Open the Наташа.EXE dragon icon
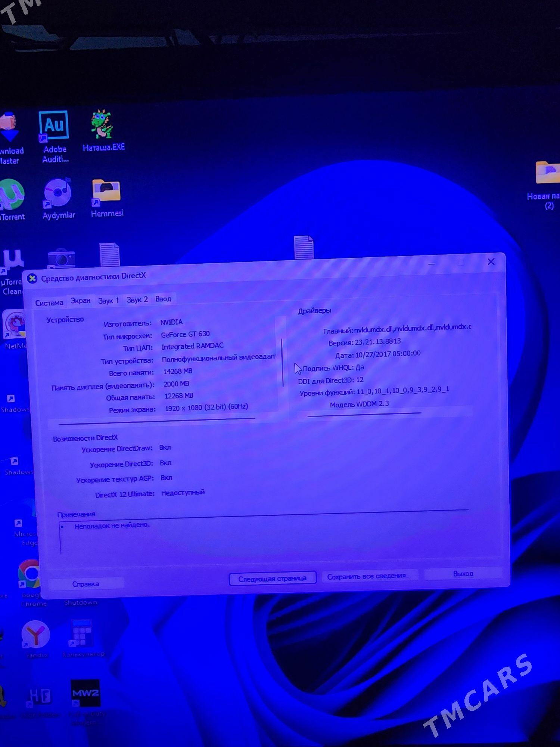The width and height of the screenshot is (560, 747). click(102, 125)
